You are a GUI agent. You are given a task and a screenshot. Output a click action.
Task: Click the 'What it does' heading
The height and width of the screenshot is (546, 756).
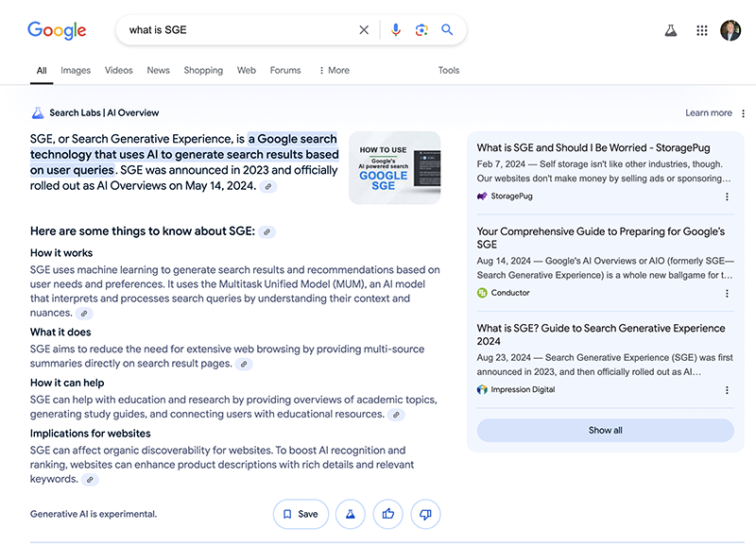60,332
